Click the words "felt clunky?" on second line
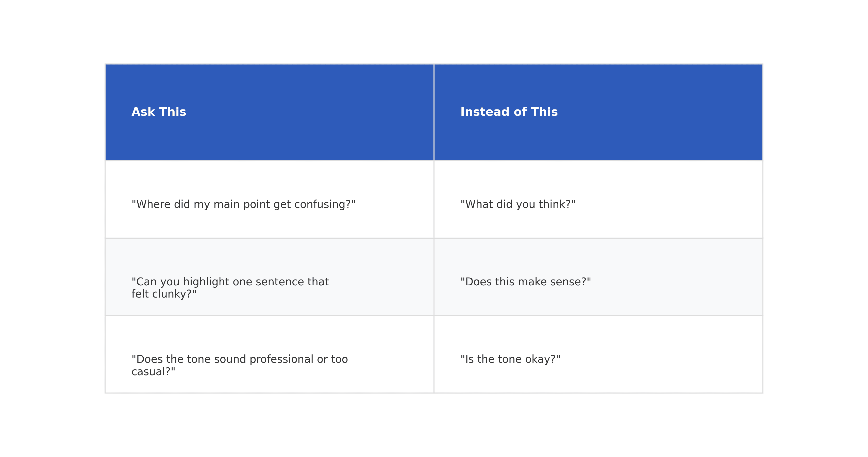Image resolution: width=868 pixels, height=457 pixels. (x=164, y=294)
